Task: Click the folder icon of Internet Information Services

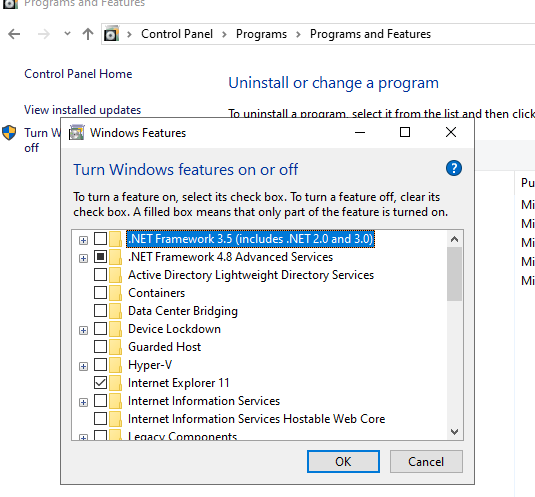Action: tap(115, 401)
